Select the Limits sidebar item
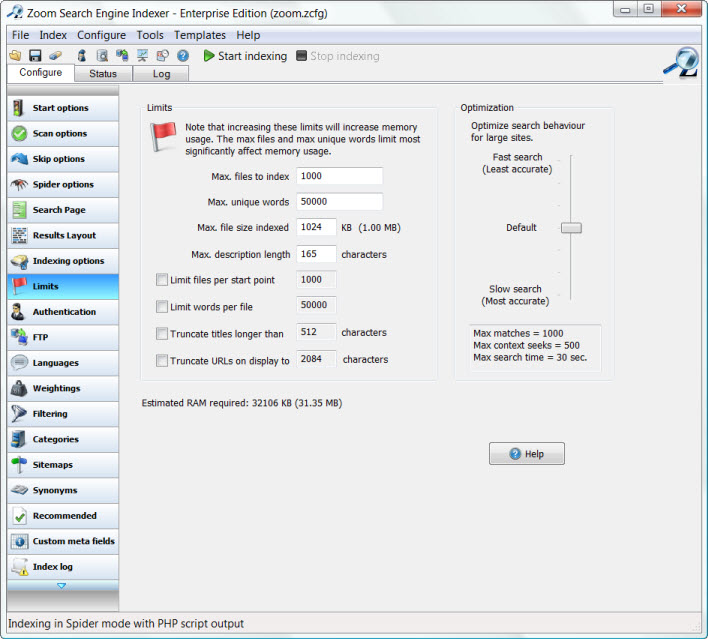 click(x=63, y=286)
